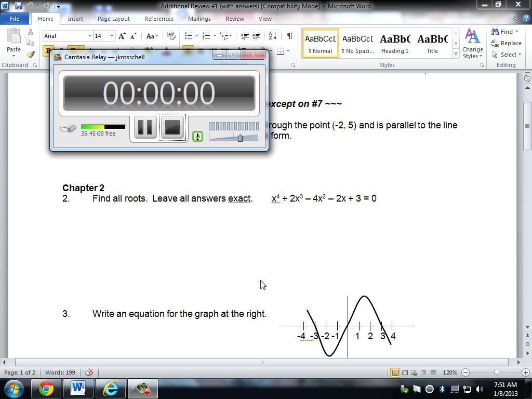Click the vertical scrollbar down arrow
The height and width of the screenshot is (399, 532).
pos(527,327)
